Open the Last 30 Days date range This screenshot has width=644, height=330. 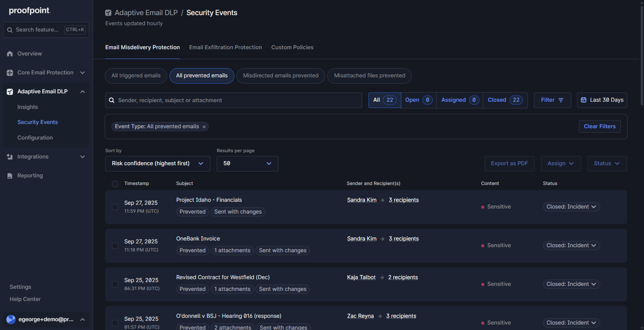[x=602, y=100]
